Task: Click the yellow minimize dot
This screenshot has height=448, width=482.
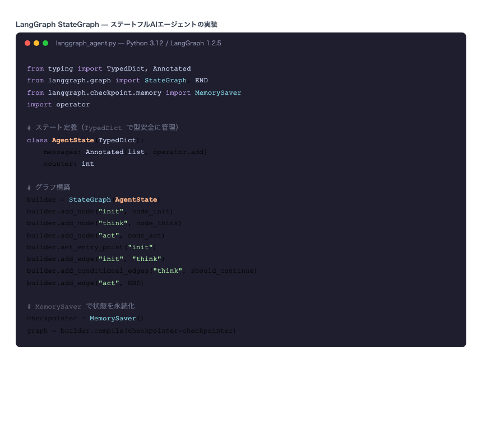Action: (x=36, y=43)
